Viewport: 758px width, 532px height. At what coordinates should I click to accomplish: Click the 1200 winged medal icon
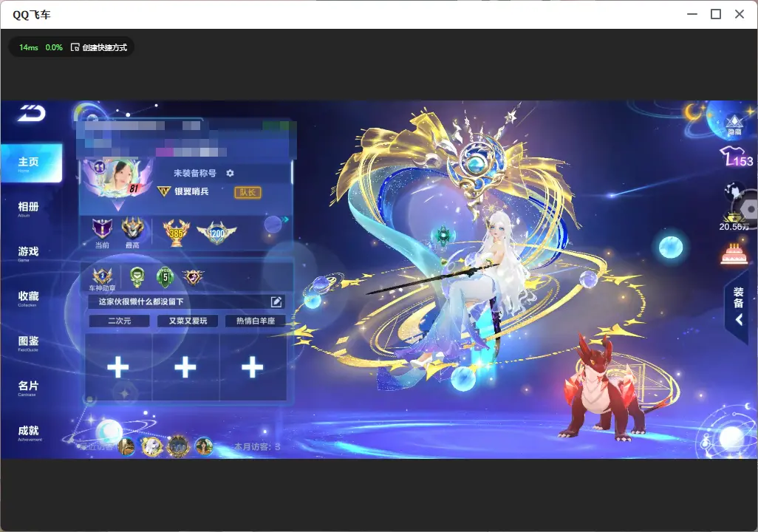216,233
